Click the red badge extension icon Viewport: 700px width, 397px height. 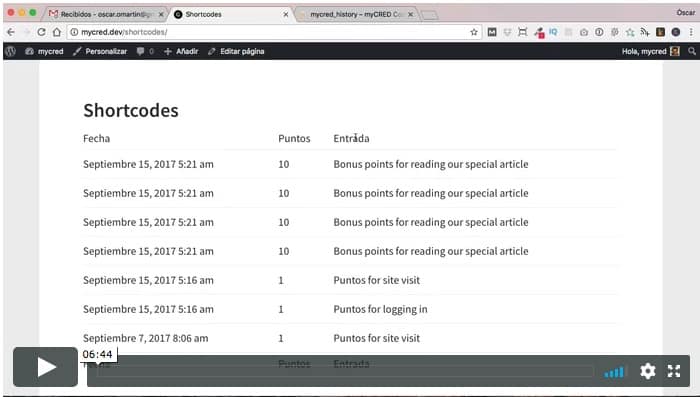click(x=539, y=33)
